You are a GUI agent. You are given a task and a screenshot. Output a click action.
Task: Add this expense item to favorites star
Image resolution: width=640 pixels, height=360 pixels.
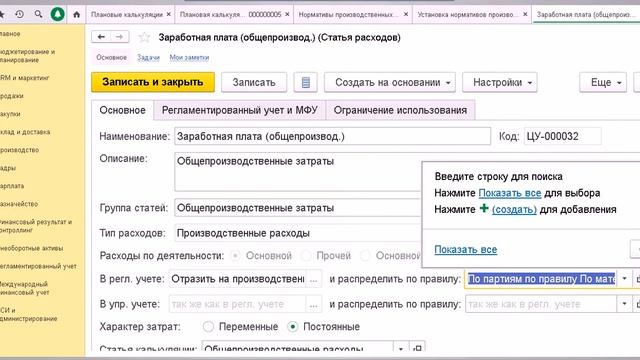[x=144, y=38]
